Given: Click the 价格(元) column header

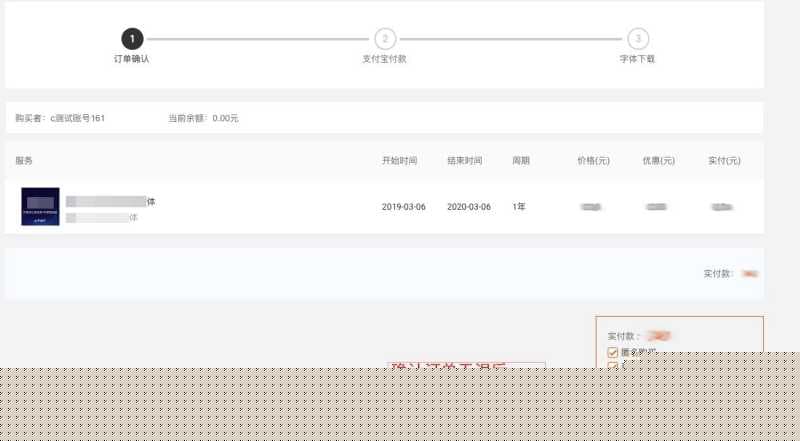Looking at the screenshot, I should (593, 161).
